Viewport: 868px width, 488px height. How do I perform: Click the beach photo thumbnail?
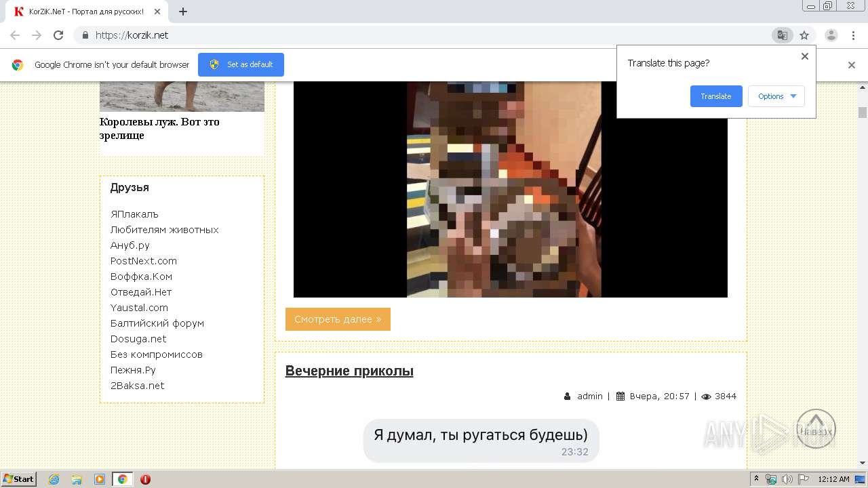182,96
